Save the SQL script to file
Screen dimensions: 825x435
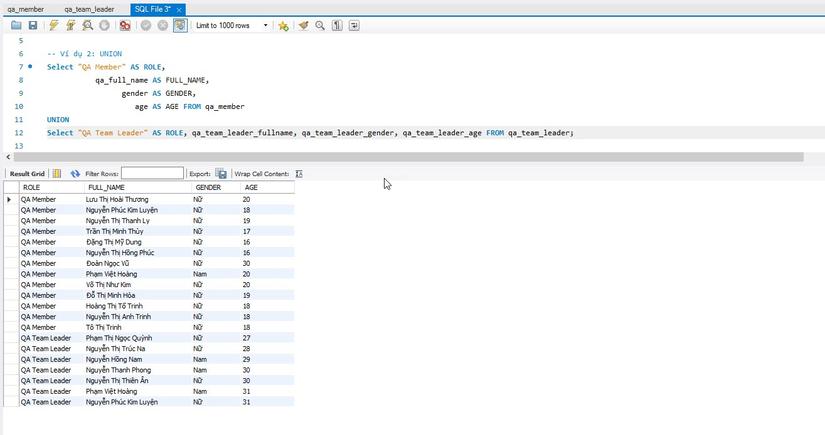[33, 25]
